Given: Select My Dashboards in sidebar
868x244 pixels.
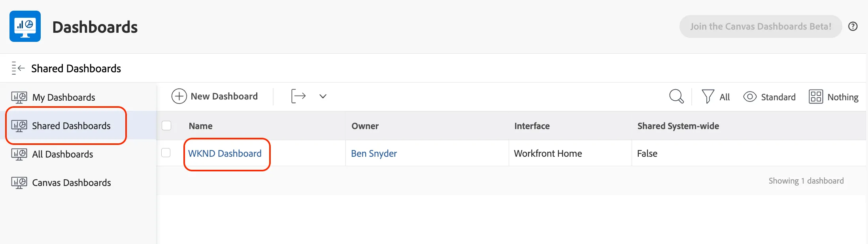Looking at the screenshot, I should point(64,97).
